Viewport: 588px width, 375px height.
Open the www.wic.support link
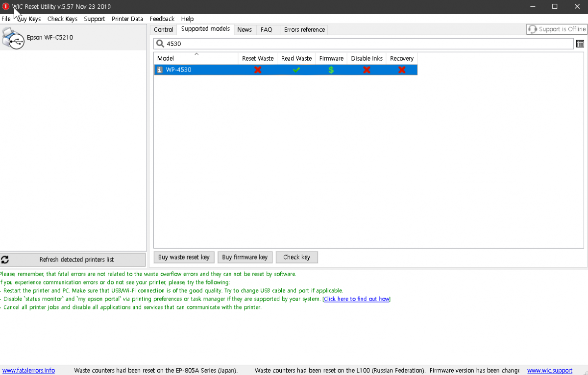coord(550,371)
